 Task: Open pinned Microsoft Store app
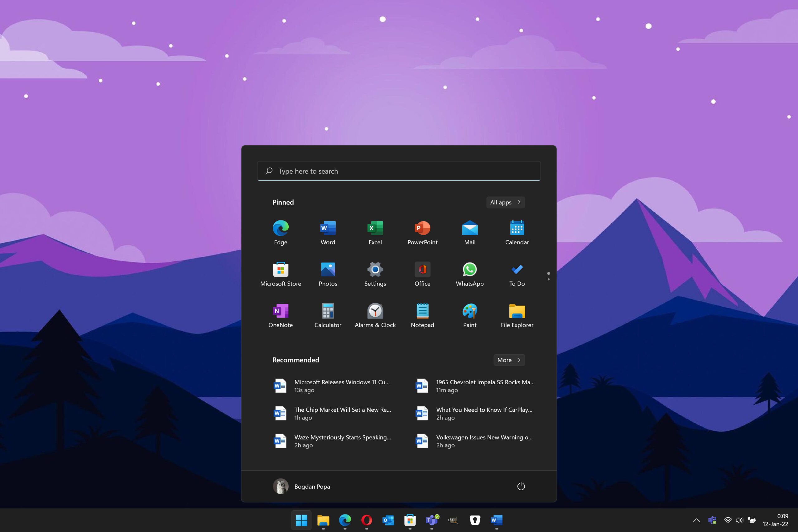(x=281, y=274)
